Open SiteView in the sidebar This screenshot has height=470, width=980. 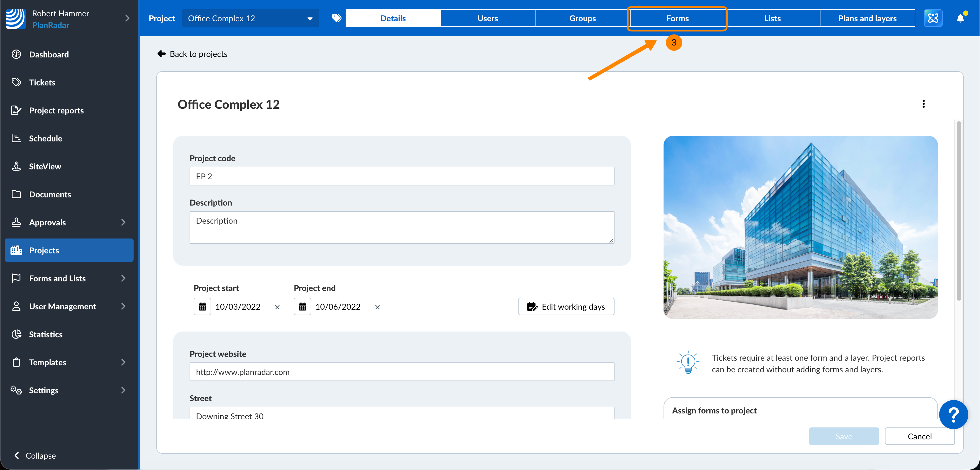(x=45, y=166)
